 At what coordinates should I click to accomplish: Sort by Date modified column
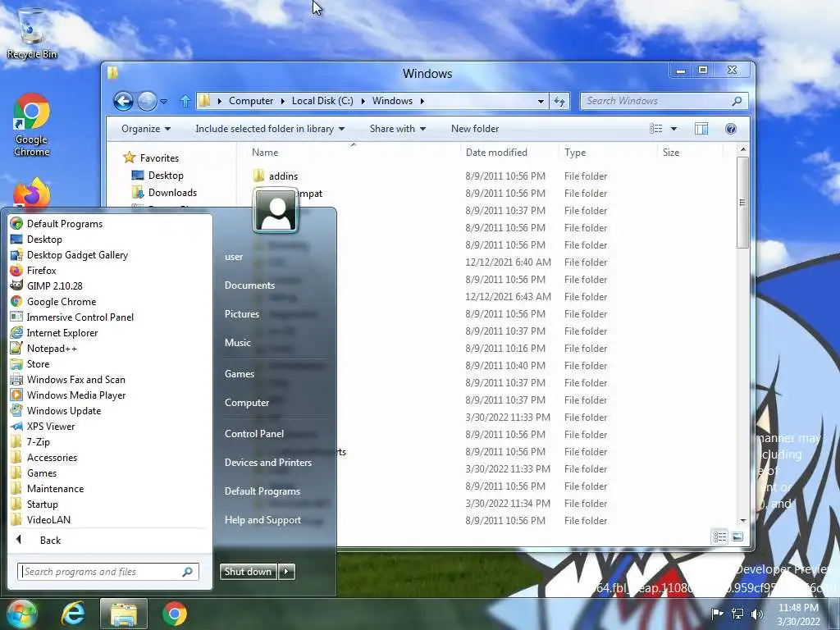[496, 153]
